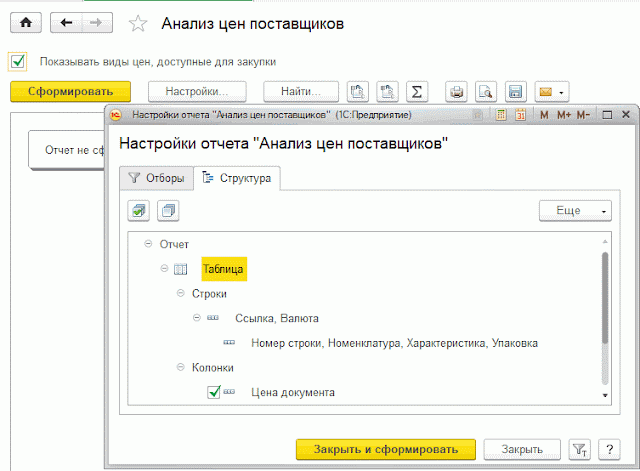Viewport: 640px width, 471px height.
Task: Open calendar icon in dialog title bar
Action: [x=521, y=115]
